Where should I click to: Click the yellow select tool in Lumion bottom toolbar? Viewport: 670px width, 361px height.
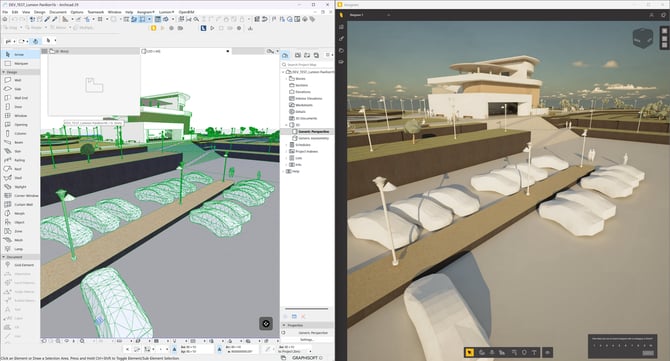click(x=469, y=352)
